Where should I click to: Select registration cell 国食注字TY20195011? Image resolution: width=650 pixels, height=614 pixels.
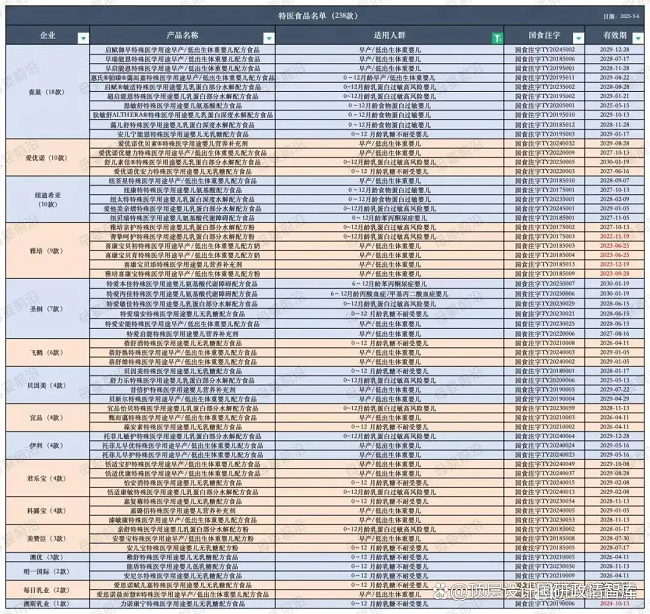coord(544,78)
